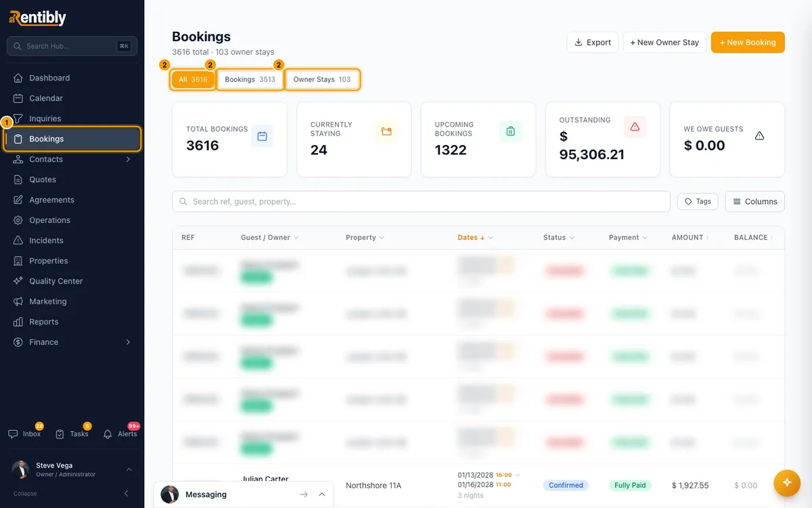812x508 pixels.
Task: Expand the Steve Vega account menu
Action: [129, 469]
